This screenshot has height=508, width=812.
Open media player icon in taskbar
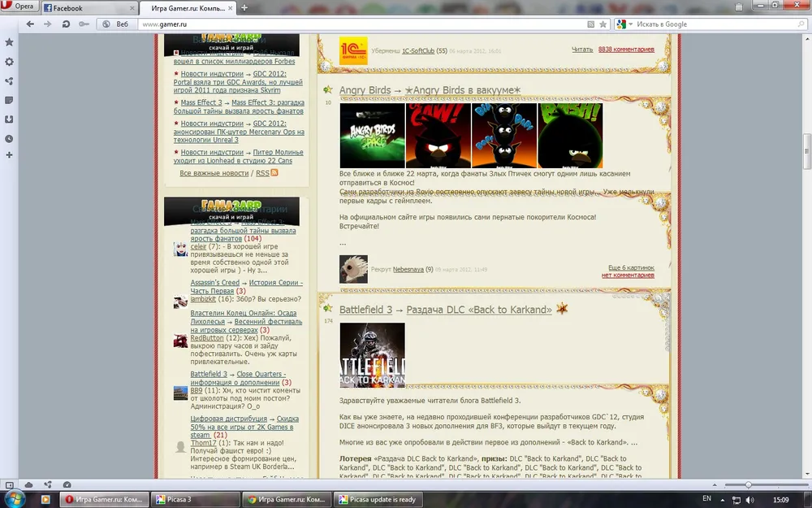(x=45, y=500)
